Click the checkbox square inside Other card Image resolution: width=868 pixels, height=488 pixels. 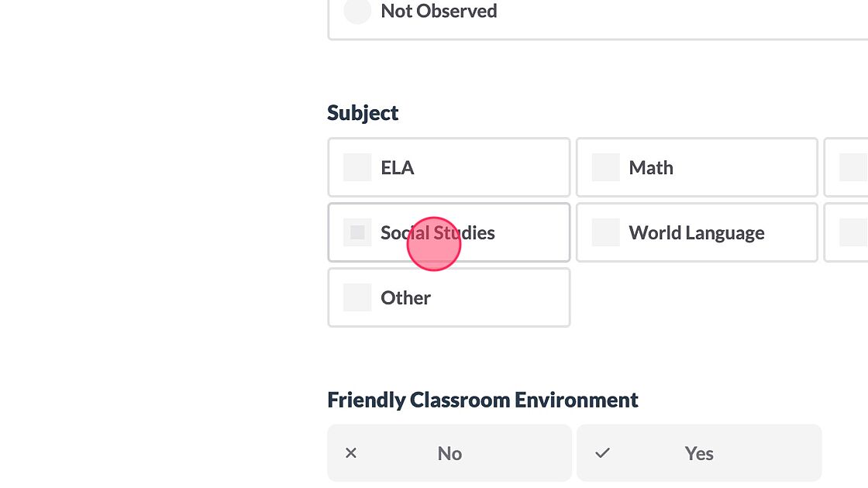pyautogui.click(x=357, y=297)
